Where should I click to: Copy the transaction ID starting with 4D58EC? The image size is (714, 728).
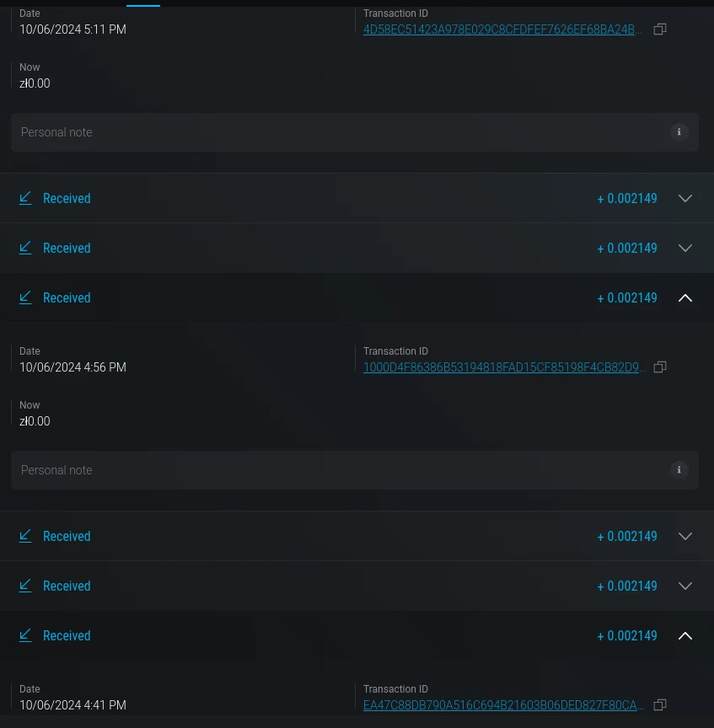(x=660, y=29)
